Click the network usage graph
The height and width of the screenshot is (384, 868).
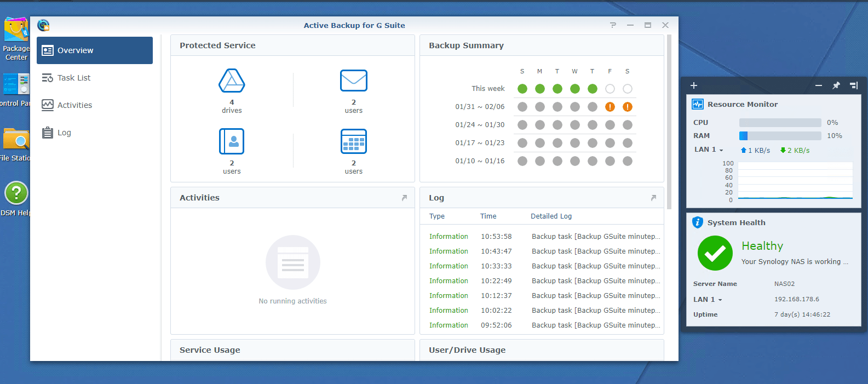795,181
